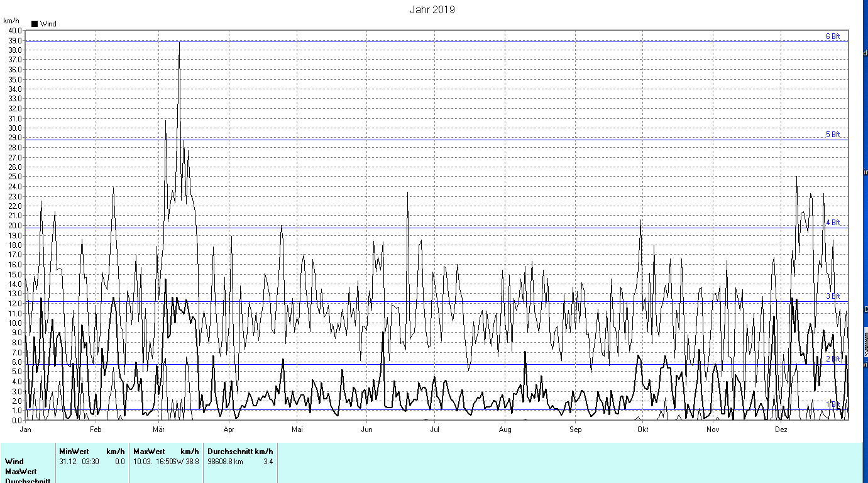The width and height of the screenshot is (868, 483).
Task: Click the 6.0 y-axis value
Action: coord(16,362)
